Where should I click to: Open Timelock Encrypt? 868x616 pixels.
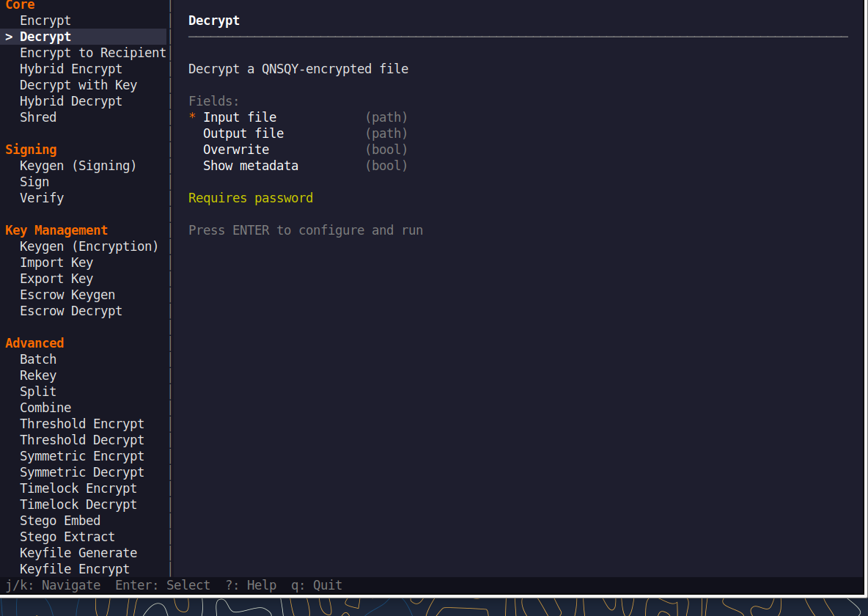[78, 488]
